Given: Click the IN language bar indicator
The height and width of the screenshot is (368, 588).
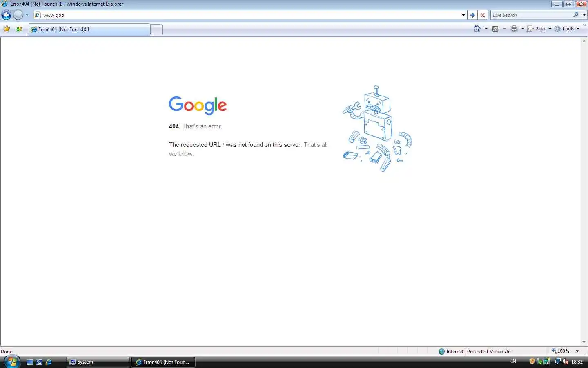Looking at the screenshot, I should (x=514, y=361).
